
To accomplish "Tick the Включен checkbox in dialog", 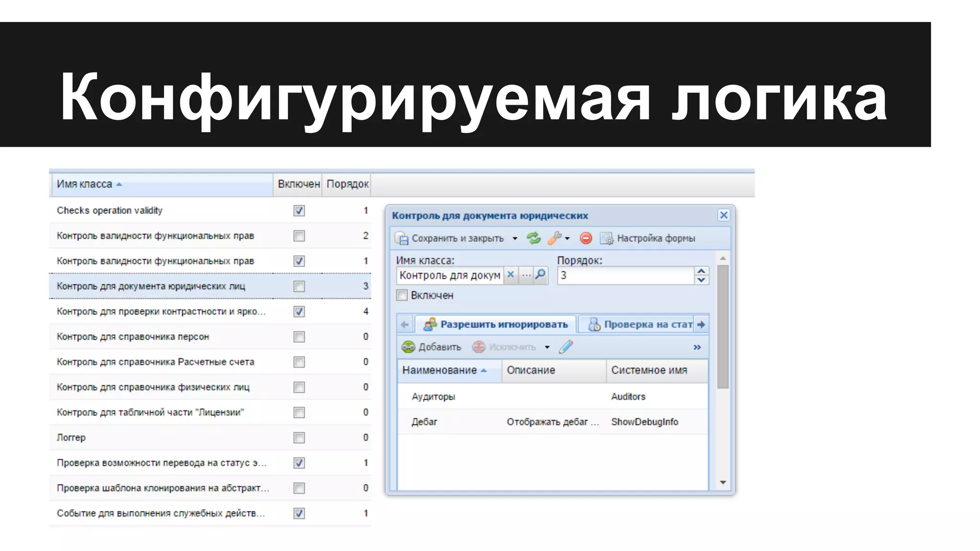I will [402, 295].
